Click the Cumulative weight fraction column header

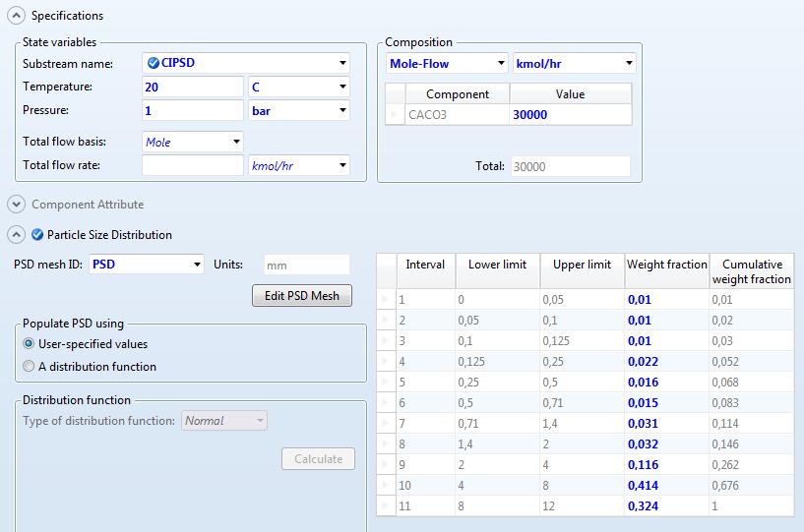pos(752,270)
